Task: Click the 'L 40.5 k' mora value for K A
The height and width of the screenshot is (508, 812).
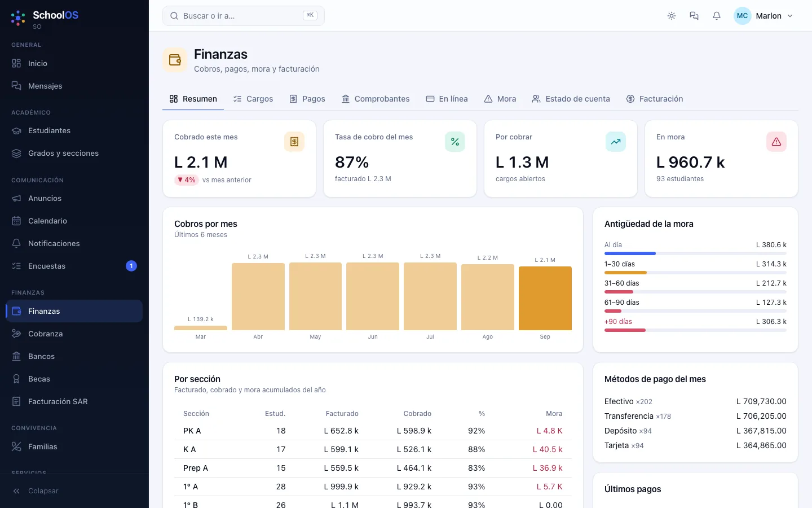Action: [x=548, y=449]
